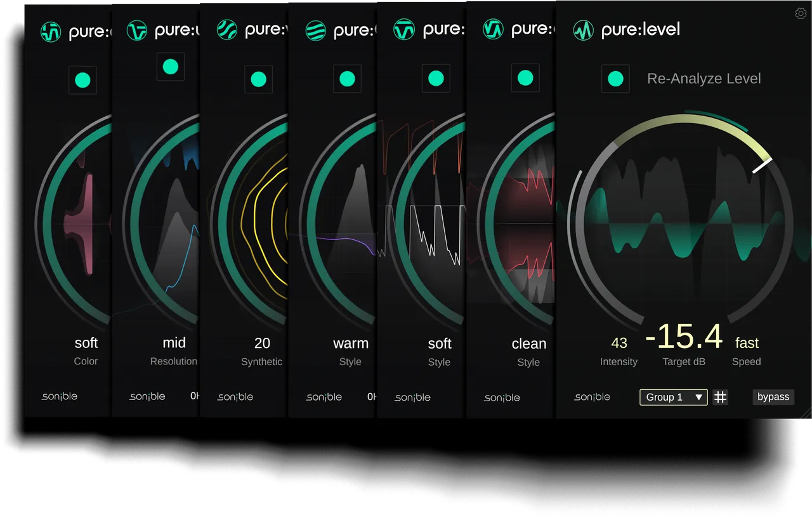Toggle the green learn button in pure:level

(615, 79)
